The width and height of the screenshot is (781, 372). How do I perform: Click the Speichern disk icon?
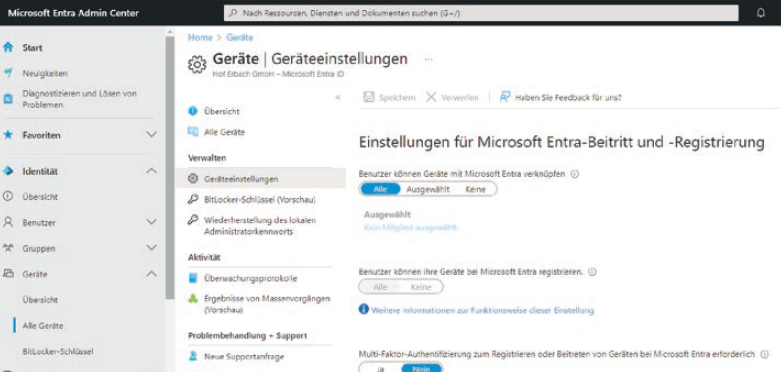[369, 97]
